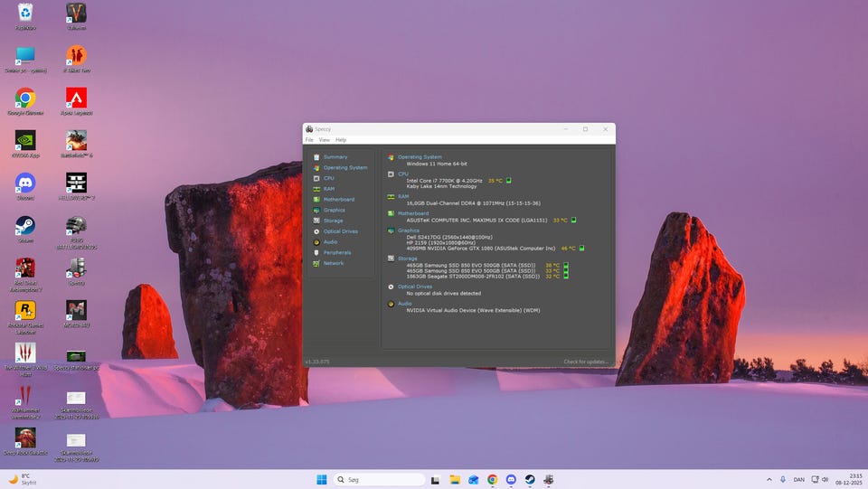Viewport: 868px width, 489px height.
Task: Click the Storage heading in the summary pane
Action: 407,258
